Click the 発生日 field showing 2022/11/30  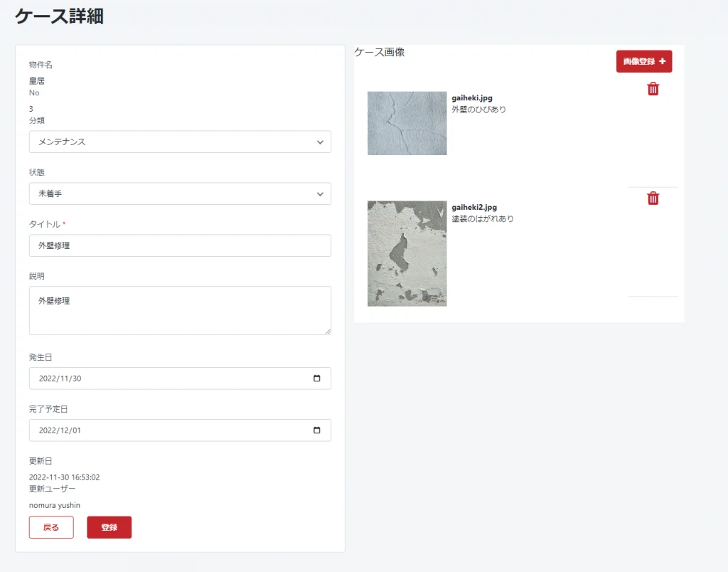[x=180, y=378]
